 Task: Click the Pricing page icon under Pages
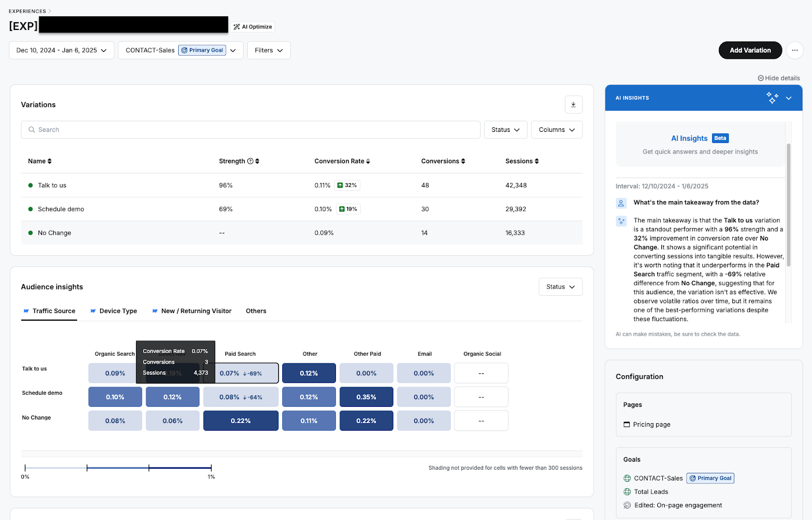coord(627,424)
